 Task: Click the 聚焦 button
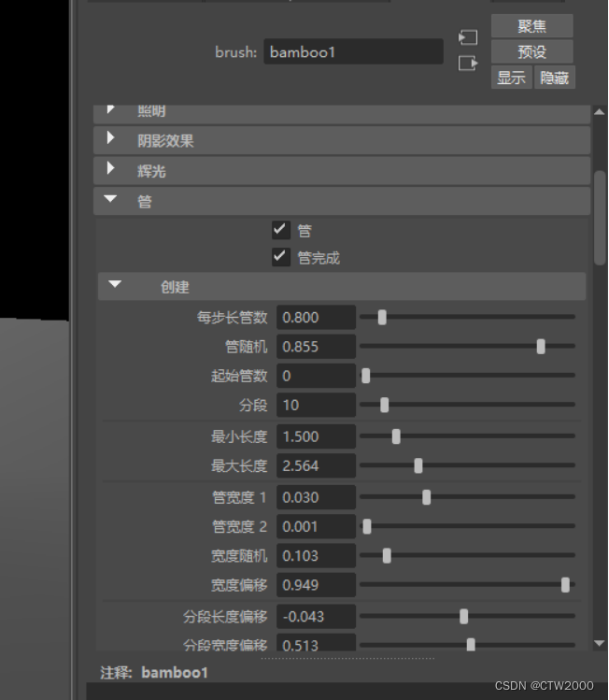click(x=531, y=26)
